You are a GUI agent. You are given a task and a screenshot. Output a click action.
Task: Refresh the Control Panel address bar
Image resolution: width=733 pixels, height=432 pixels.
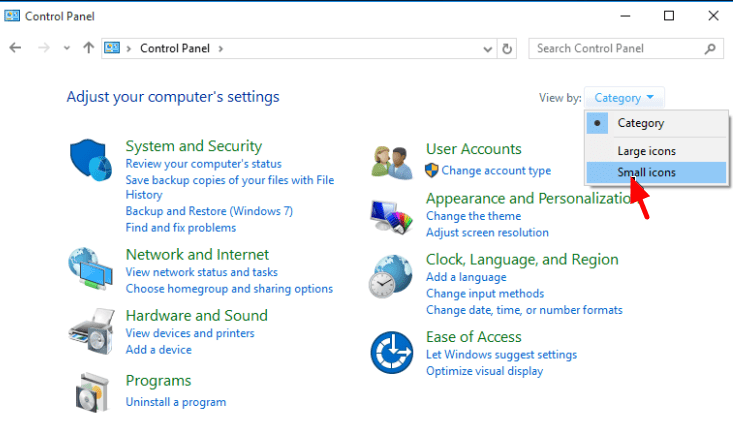click(507, 49)
